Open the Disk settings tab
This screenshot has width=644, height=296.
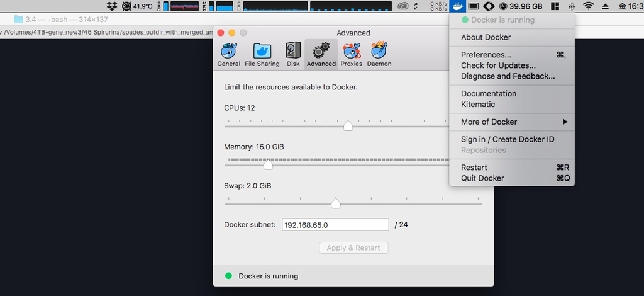click(293, 55)
